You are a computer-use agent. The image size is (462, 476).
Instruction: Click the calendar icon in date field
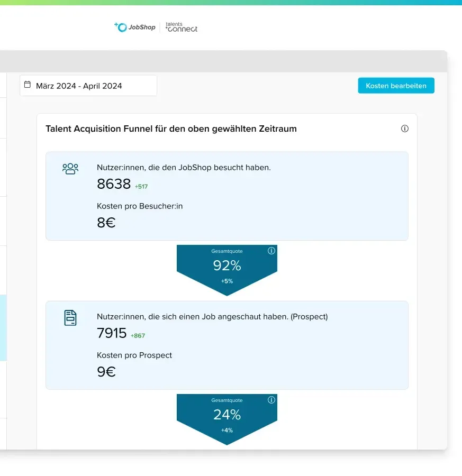(x=28, y=85)
